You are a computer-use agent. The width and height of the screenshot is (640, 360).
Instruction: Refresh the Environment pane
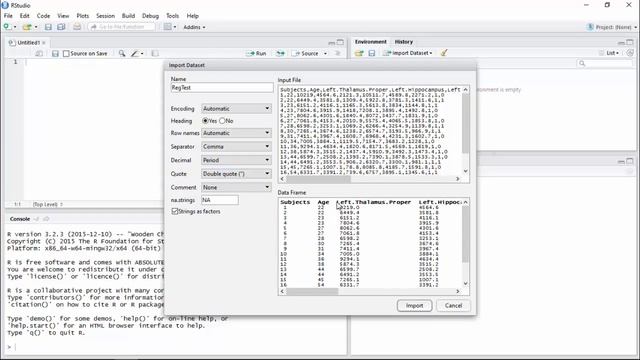pyautogui.click(x=630, y=53)
